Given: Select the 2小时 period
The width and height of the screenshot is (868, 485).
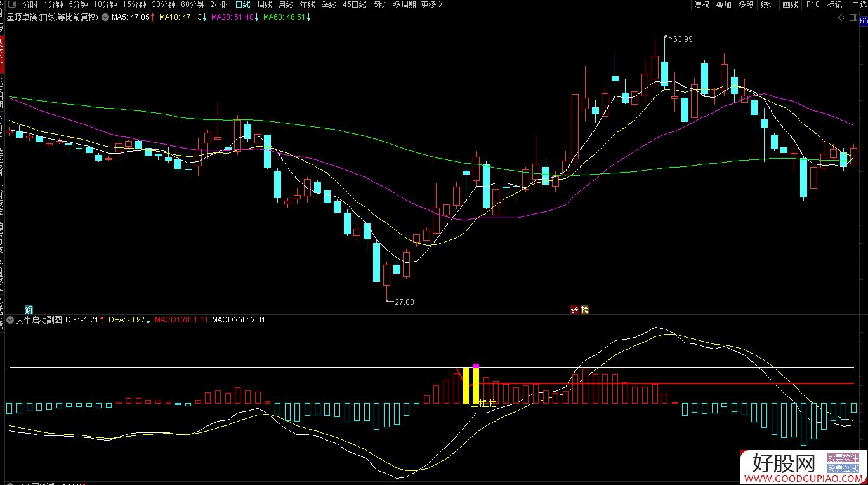Looking at the screenshot, I should (x=220, y=4).
